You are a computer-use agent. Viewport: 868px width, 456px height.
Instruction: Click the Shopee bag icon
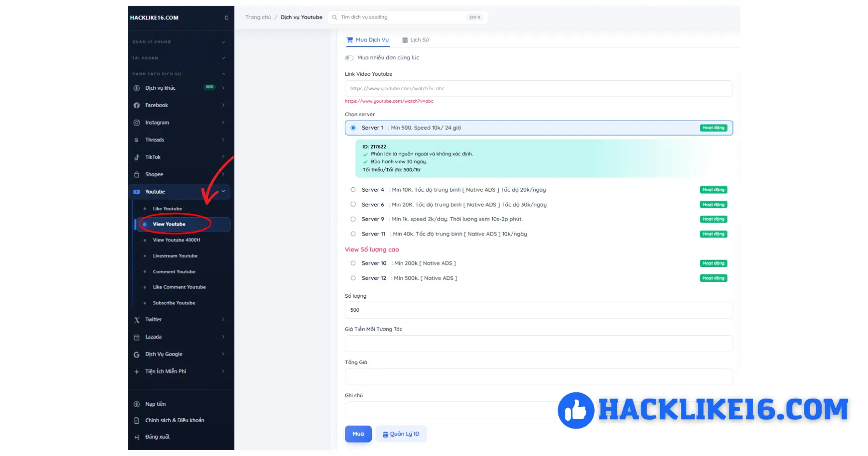tap(136, 175)
